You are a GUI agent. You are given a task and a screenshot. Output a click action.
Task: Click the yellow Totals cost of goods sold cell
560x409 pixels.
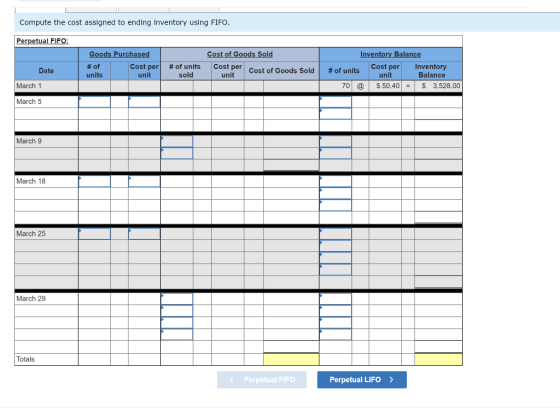(291, 359)
